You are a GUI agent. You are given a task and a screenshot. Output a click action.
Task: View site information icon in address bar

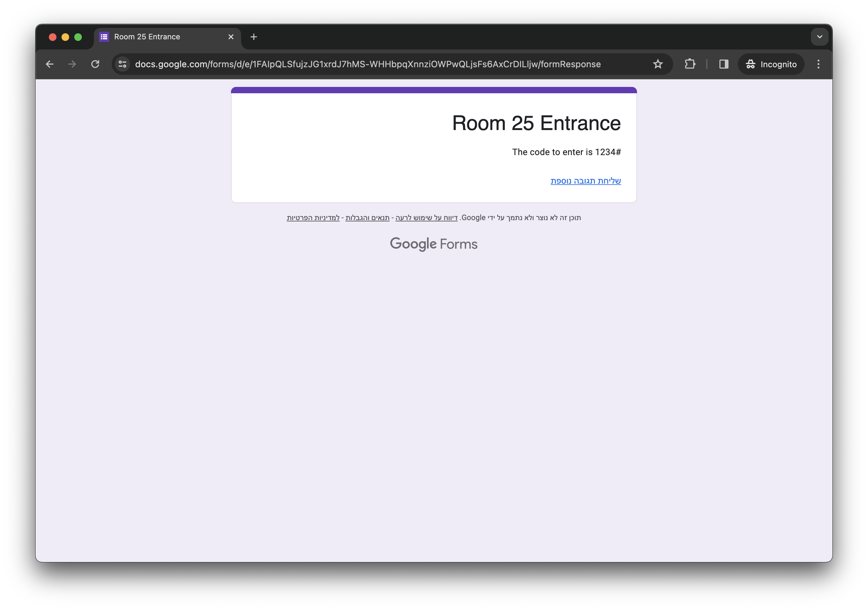tap(122, 64)
